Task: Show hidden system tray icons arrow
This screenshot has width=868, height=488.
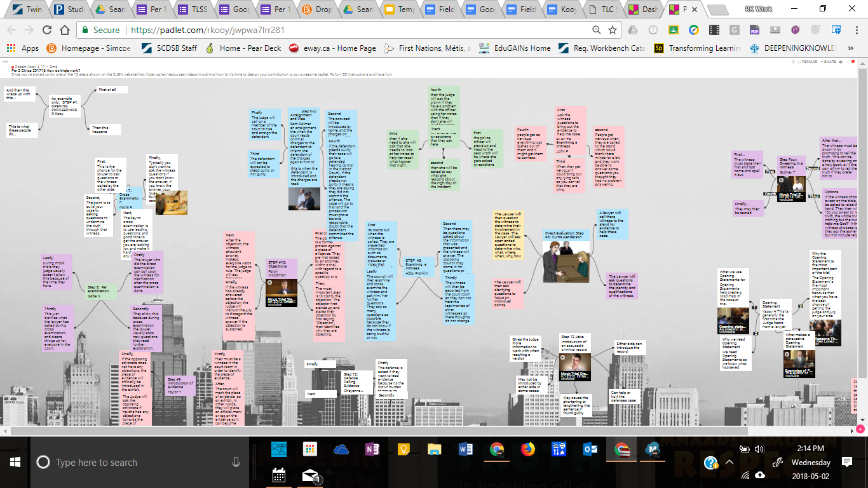Action: 729,463
